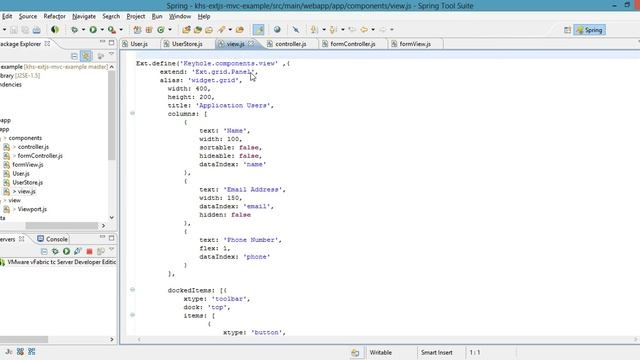Screen dimensions: 640x360
Task: Switch to the User.js editor tab
Action: pyautogui.click(x=139, y=44)
